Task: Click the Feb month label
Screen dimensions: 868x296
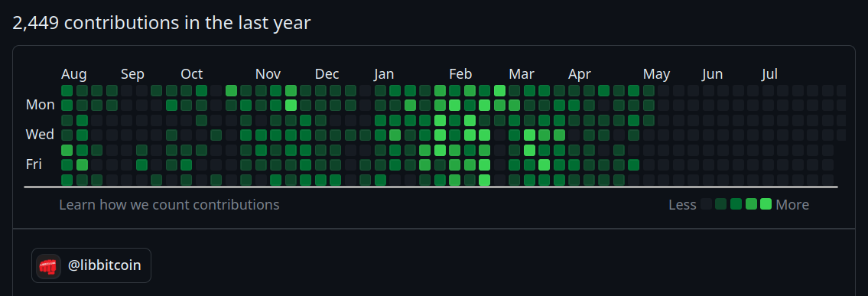Action: point(460,74)
